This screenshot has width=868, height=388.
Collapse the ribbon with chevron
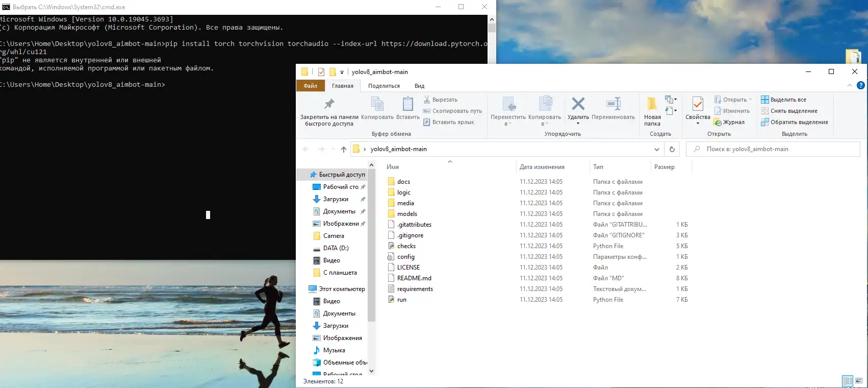[x=849, y=86]
